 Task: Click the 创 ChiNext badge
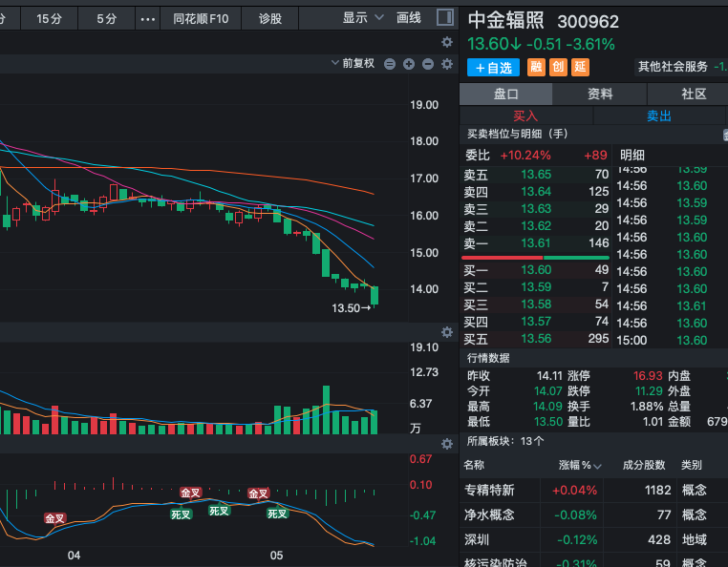tap(558, 67)
